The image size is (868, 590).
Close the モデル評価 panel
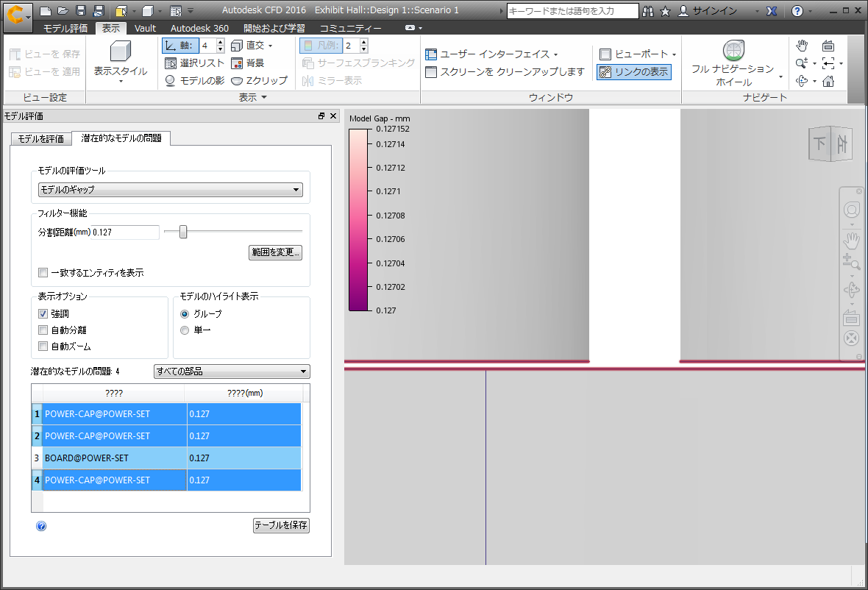point(333,115)
